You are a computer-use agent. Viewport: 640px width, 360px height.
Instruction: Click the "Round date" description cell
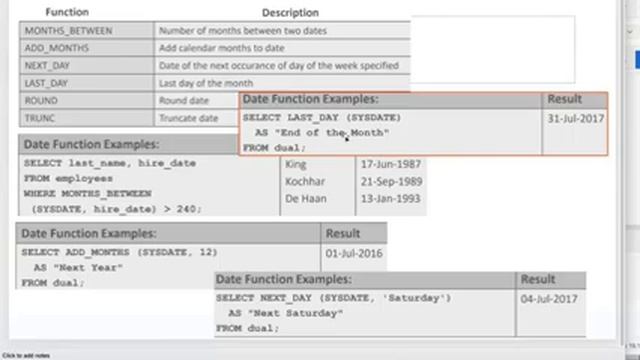pos(197,101)
